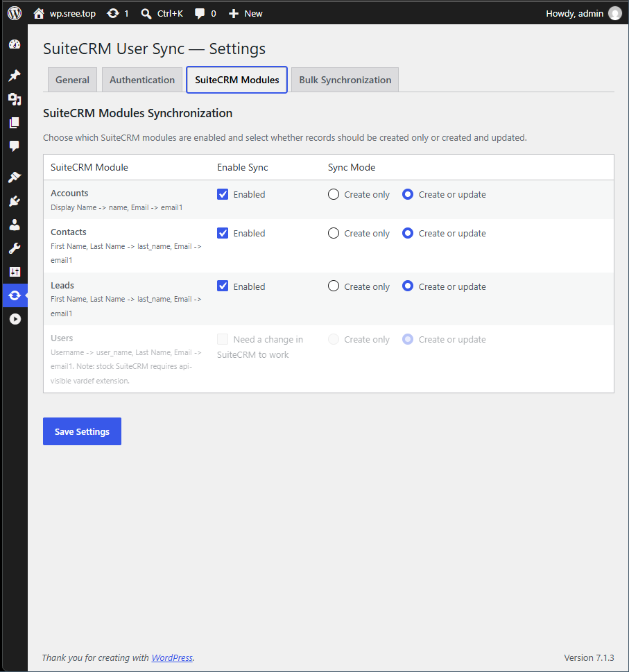Open the wp.sree.top home icon link
Screen dimensions: 629x672
pos(39,14)
